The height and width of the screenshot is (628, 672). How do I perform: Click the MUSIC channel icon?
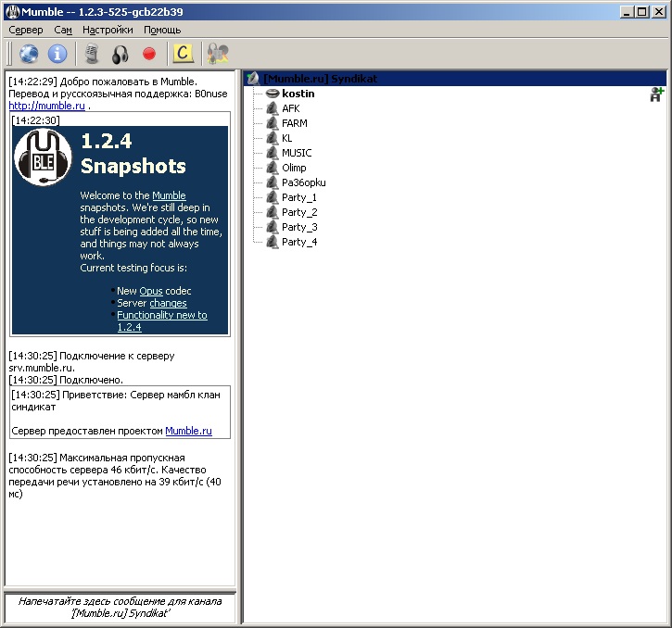[273, 153]
